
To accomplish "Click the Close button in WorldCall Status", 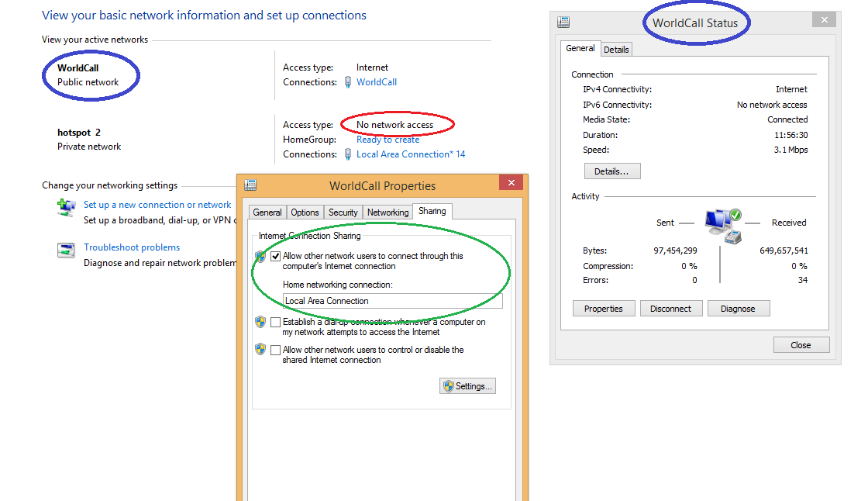I will tap(801, 344).
